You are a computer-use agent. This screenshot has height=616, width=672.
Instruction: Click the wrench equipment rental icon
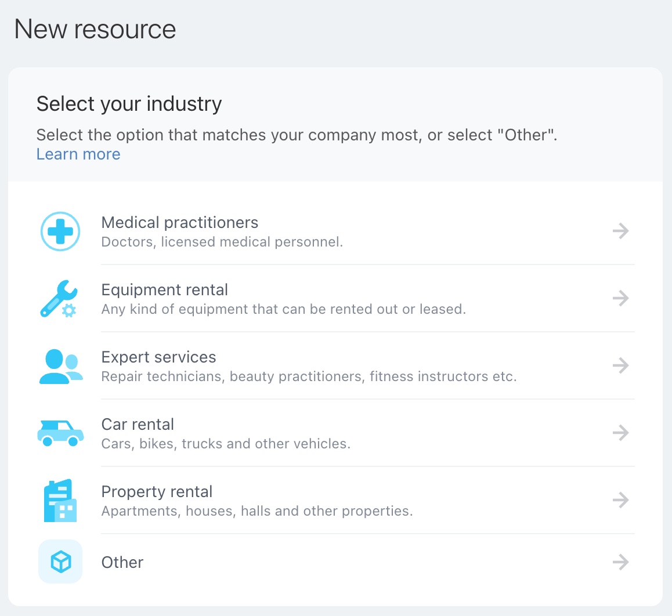pos(59,299)
